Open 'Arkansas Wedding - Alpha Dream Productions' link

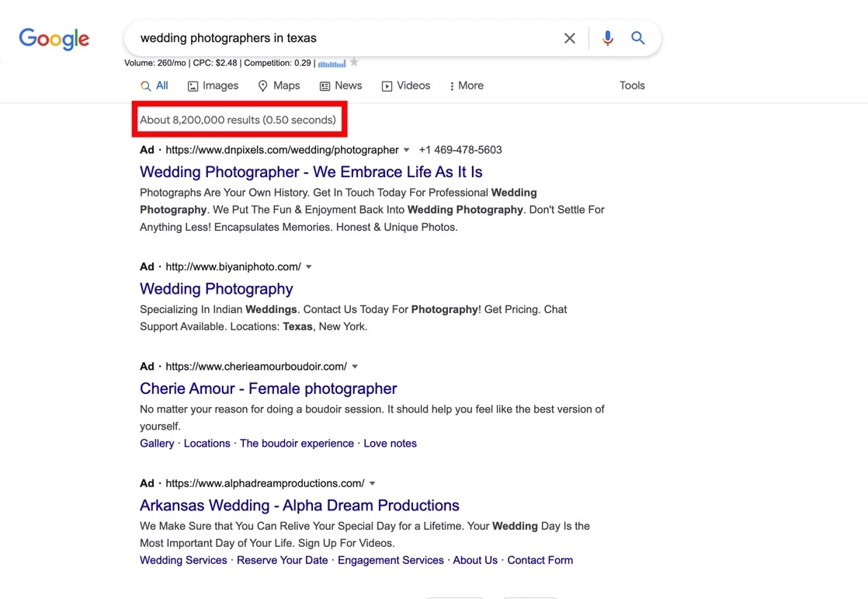pos(300,505)
